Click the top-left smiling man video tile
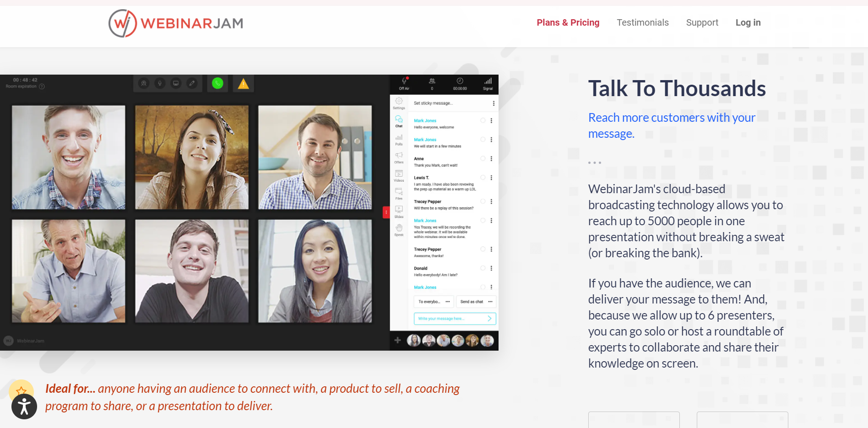The image size is (868, 428). [x=69, y=157]
